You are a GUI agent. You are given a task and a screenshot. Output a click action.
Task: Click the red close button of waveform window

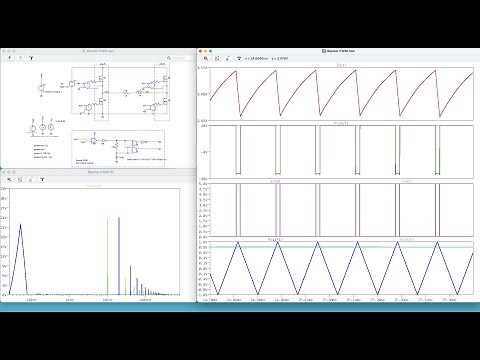(200, 51)
